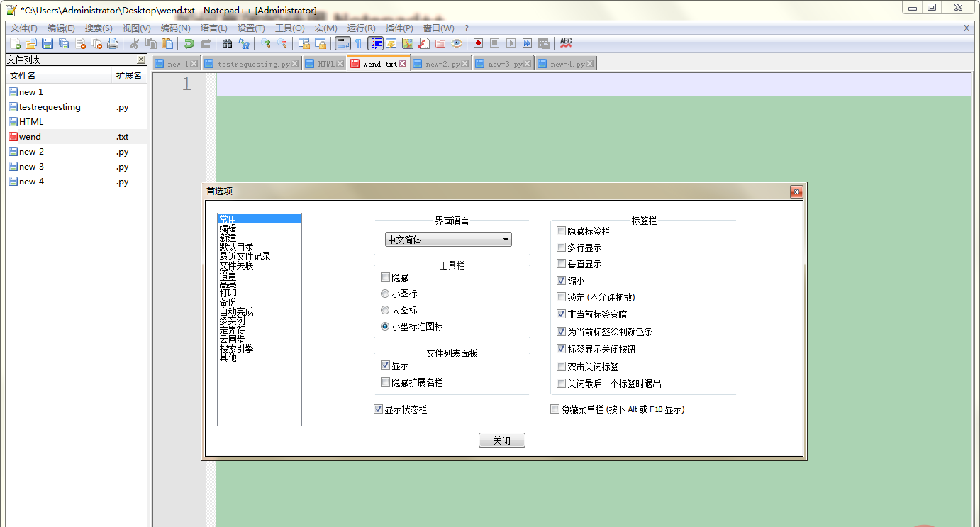Viewport: 980px width, 527px height.
Task: Click the Cut scissors icon
Action: pos(135,43)
